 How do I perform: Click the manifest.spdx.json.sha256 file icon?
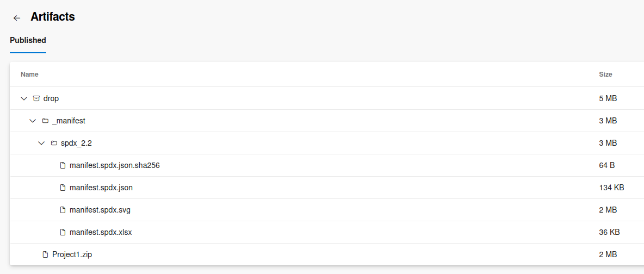(63, 165)
